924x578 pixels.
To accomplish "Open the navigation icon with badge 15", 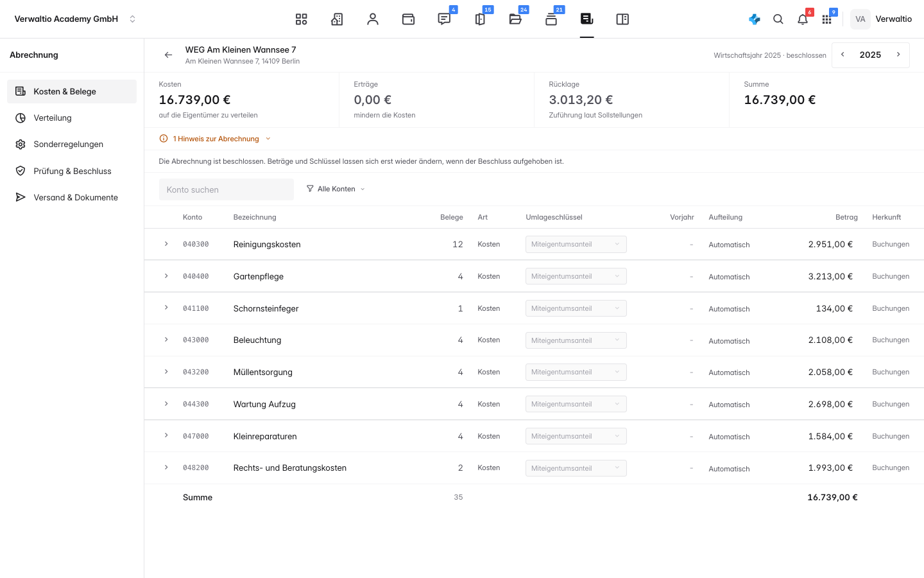I will (480, 19).
